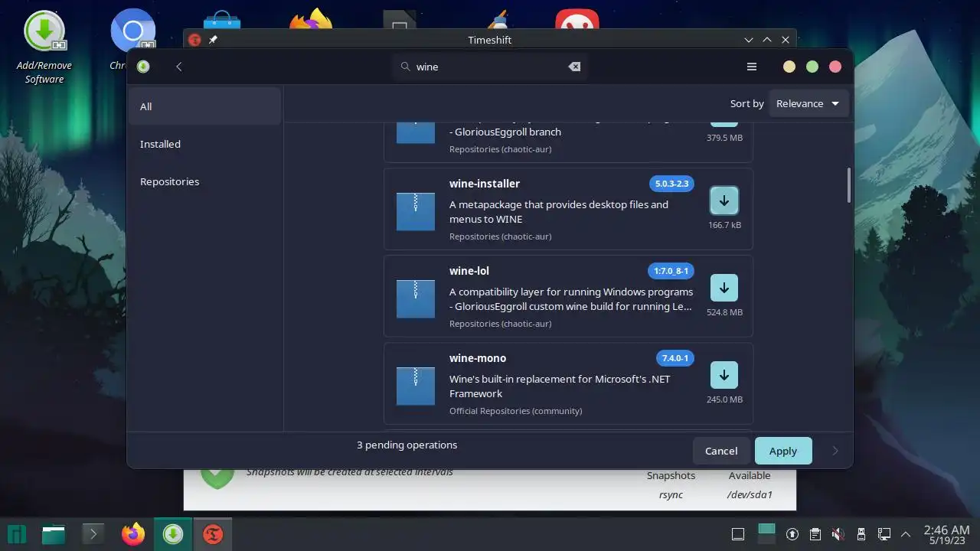The image size is (980, 551).
Task: Click install button for wine-mono
Action: [x=724, y=375]
